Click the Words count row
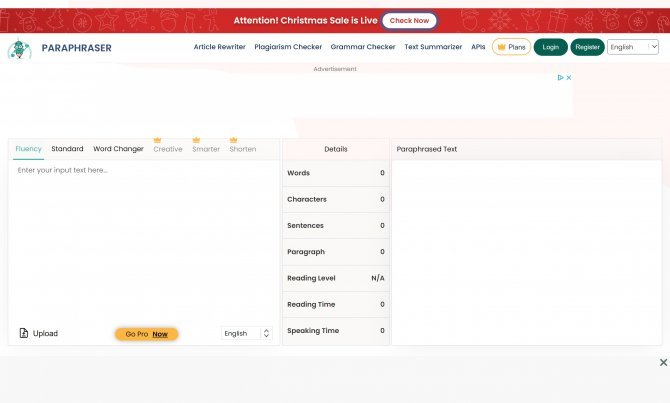 click(336, 173)
